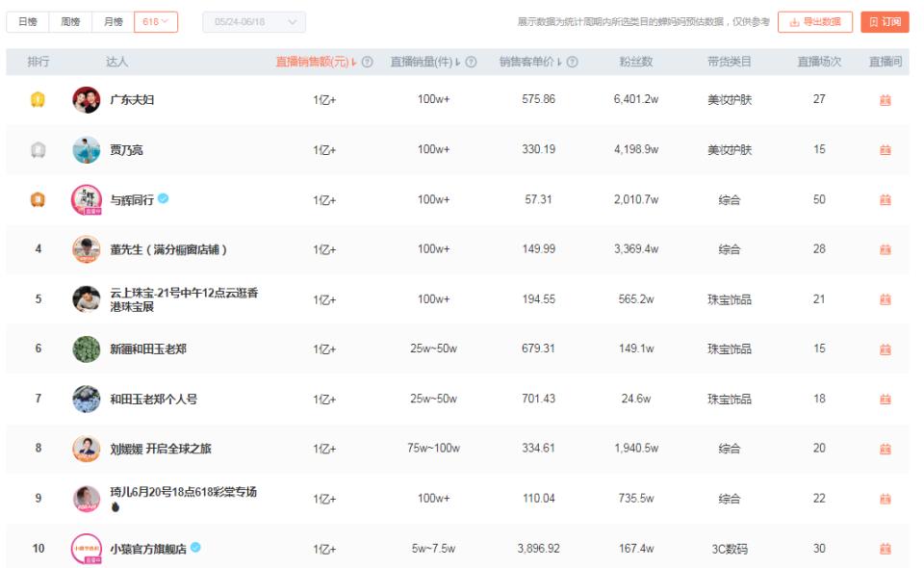
Task: Open 贾乃亮 live room icon
Action: (885, 150)
